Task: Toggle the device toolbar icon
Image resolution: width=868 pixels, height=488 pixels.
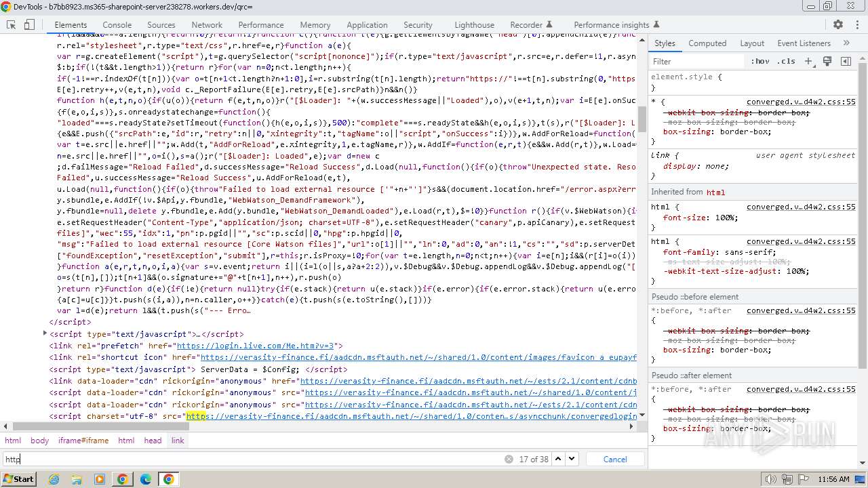Action: point(29,24)
